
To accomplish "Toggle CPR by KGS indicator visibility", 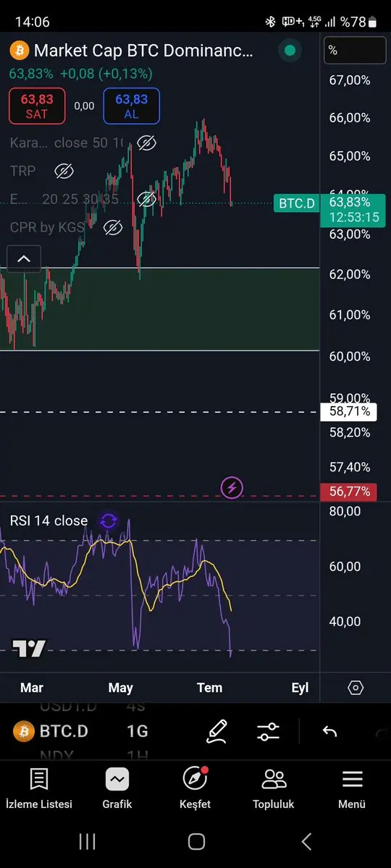I will (113, 227).
